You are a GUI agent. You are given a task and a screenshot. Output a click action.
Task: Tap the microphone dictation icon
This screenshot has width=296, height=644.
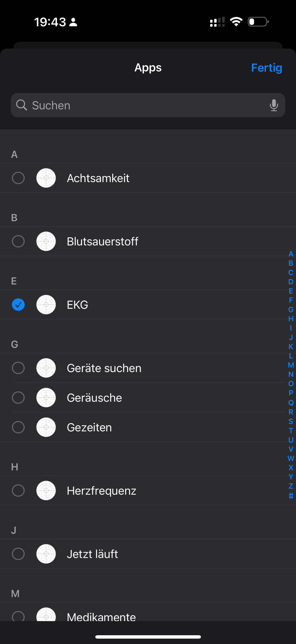coord(274,105)
